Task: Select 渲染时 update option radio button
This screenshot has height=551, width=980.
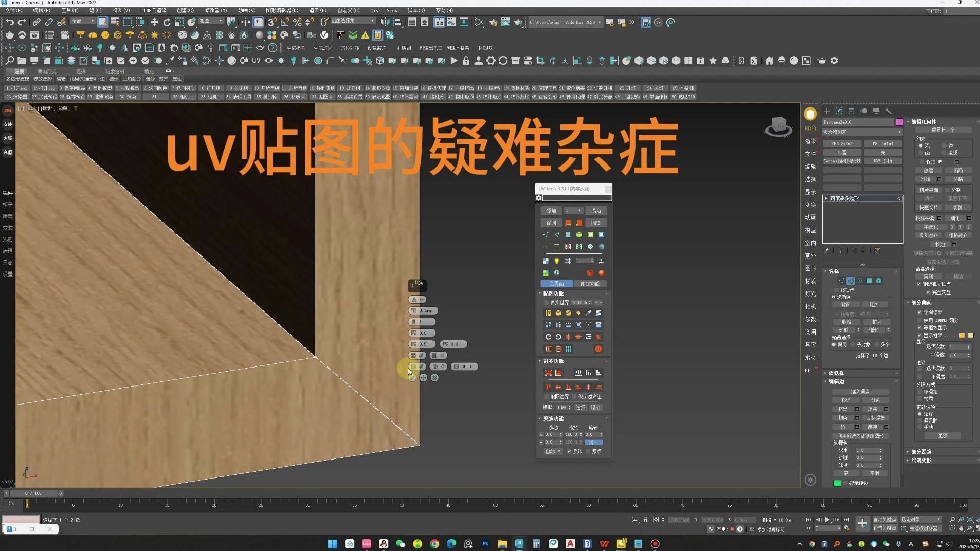Action: click(x=920, y=420)
